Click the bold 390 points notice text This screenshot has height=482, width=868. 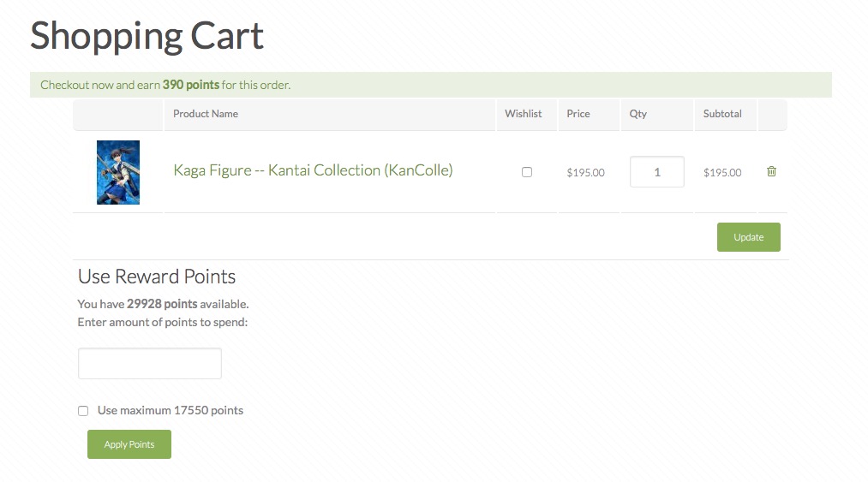[x=191, y=85]
